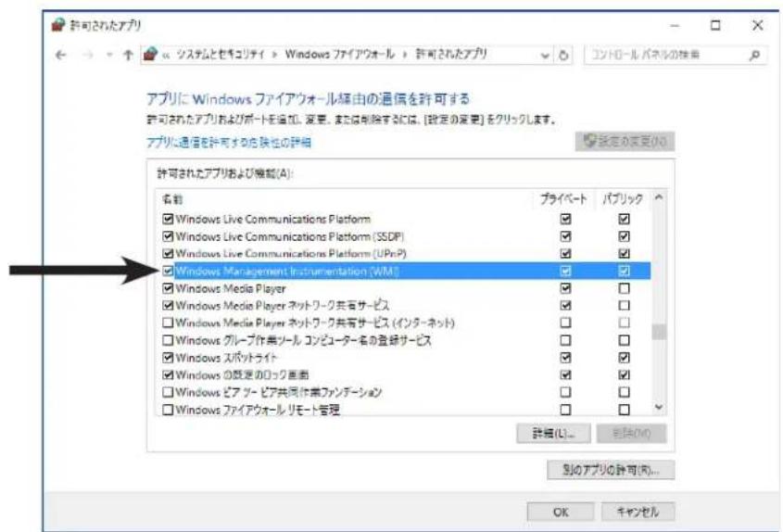Viewport: 783px width, 532px height.
Task: Enable Windows グループ作業ツール checkbox
Action: 168,340
